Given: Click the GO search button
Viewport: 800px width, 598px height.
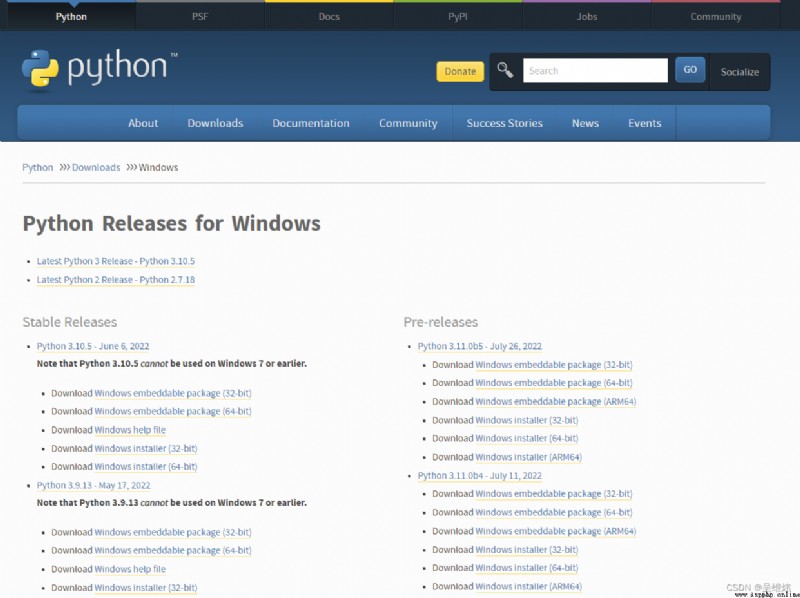Looking at the screenshot, I should (690, 69).
